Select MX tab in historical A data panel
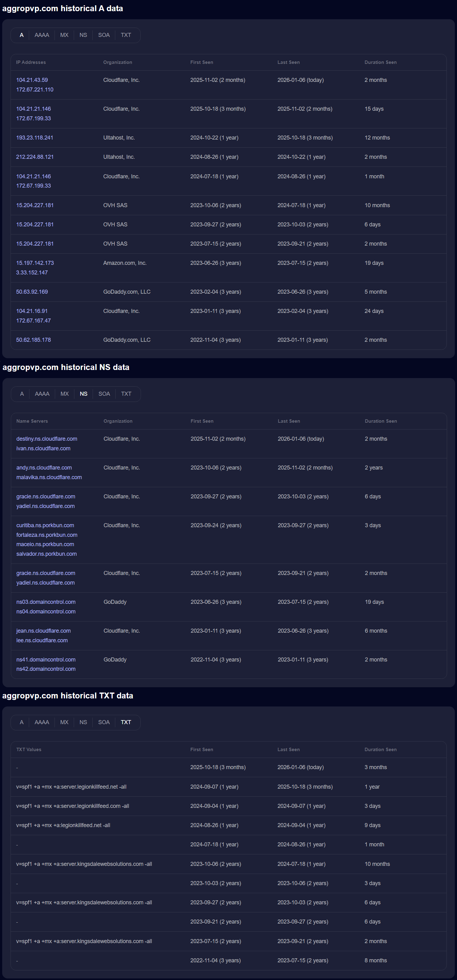Screen dimensions: 457x980 64,35
